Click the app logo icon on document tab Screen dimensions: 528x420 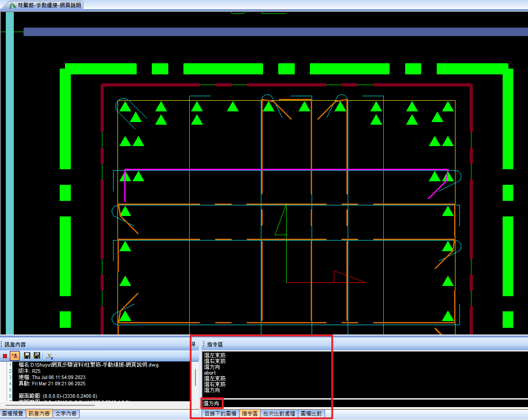(12, 5)
